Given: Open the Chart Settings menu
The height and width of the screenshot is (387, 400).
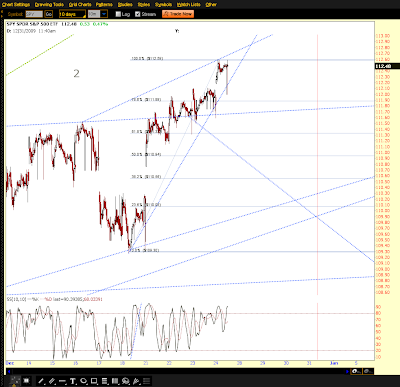Looking at the screenshot, I should (x=16, y=4).
